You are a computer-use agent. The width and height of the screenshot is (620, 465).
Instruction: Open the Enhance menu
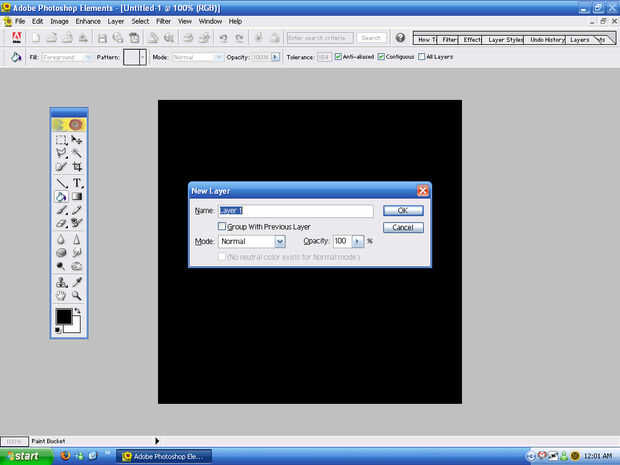coord(88,21)
